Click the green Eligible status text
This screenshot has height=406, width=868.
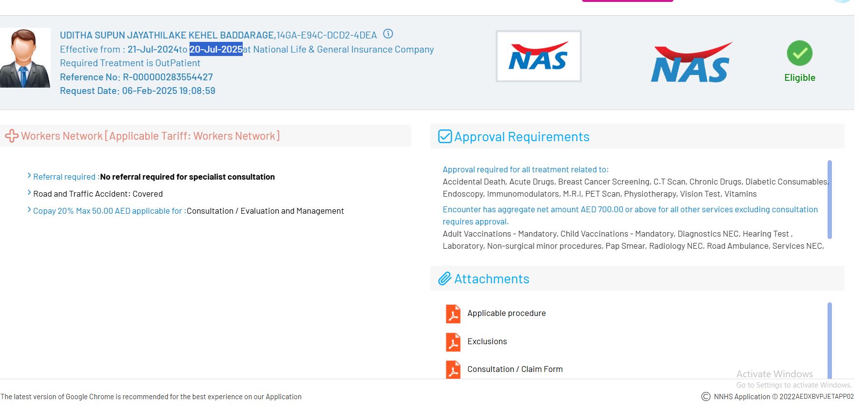coord(799,78)
